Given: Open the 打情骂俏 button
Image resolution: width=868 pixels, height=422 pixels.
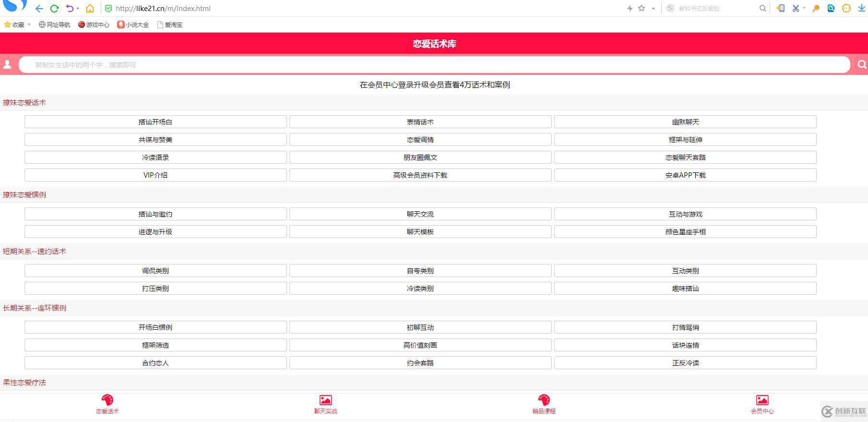Looking at the screenshot, I should (685, 327).
